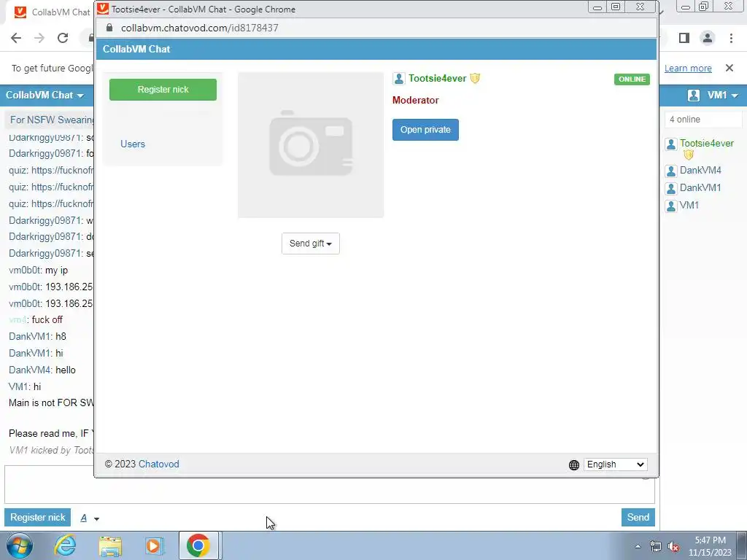Launch Internet Explorer from taskbar

65,545
